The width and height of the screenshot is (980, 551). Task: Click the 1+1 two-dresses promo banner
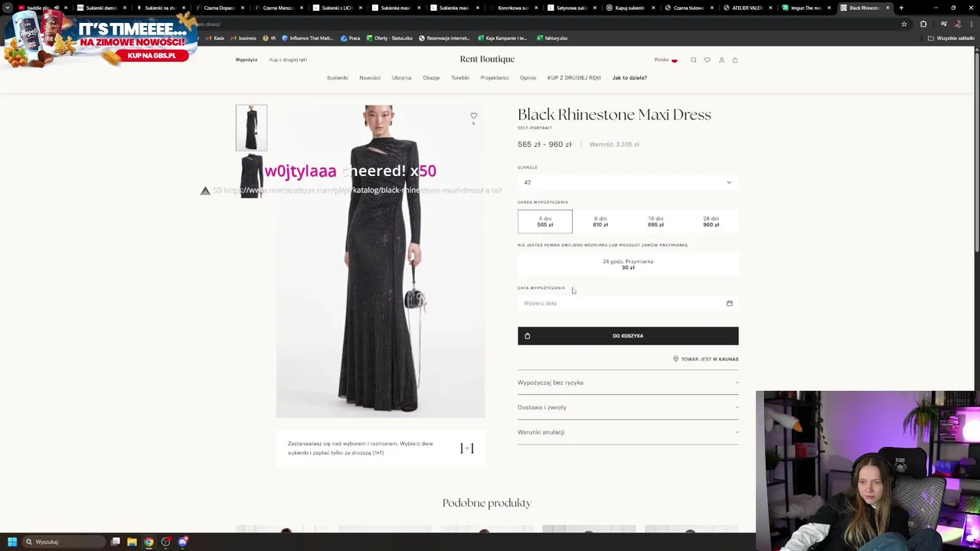tap(381, 448)
